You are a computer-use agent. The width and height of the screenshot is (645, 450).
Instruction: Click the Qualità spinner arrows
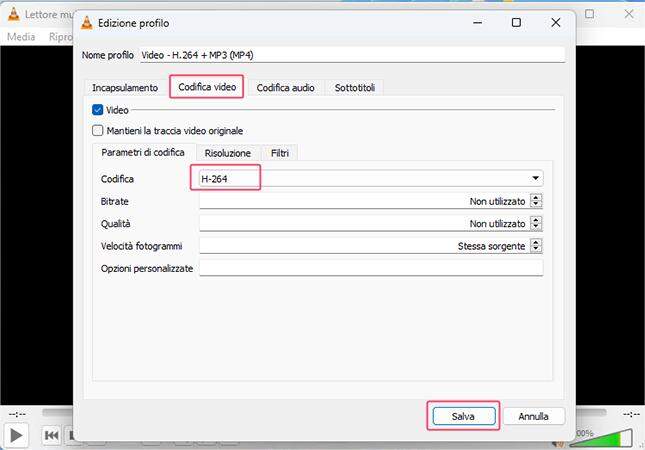[x=536, y=223]
